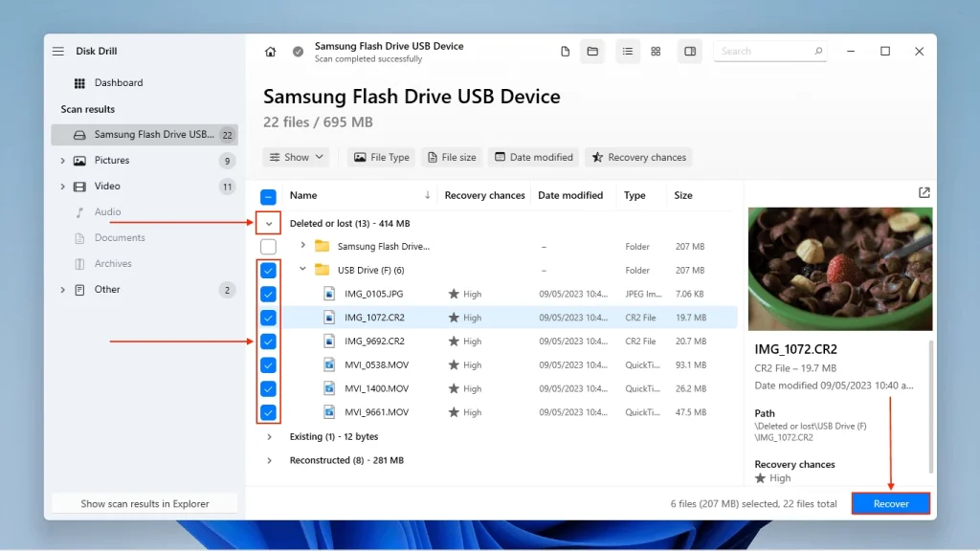Click the Recover button
Viewport: 980px width, 551px height.
890,504
